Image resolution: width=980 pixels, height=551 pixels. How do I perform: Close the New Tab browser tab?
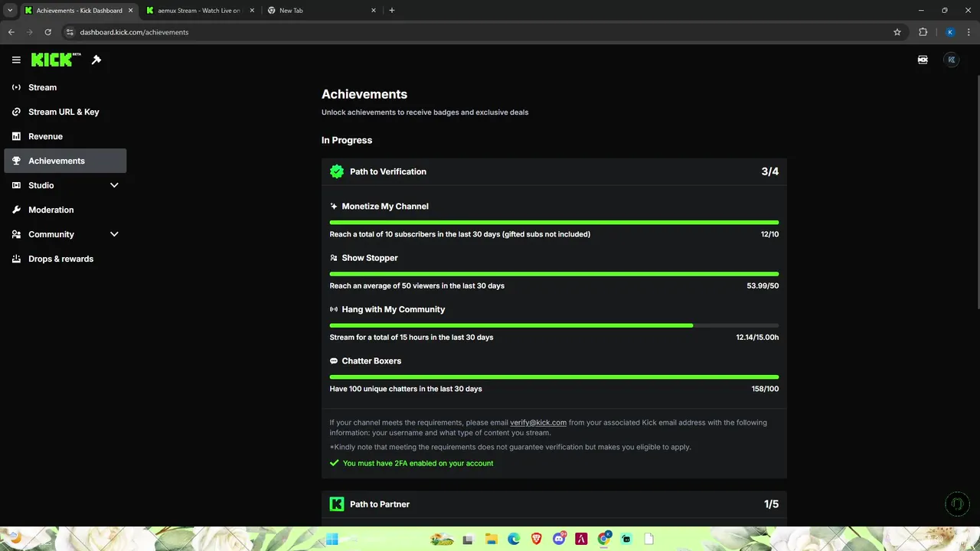(x=374, y=11)
